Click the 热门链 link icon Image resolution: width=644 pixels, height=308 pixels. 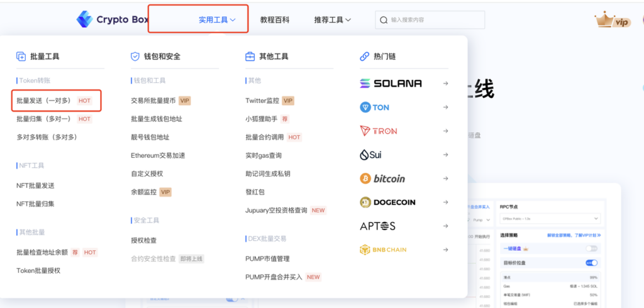click(x=364, y=57)
